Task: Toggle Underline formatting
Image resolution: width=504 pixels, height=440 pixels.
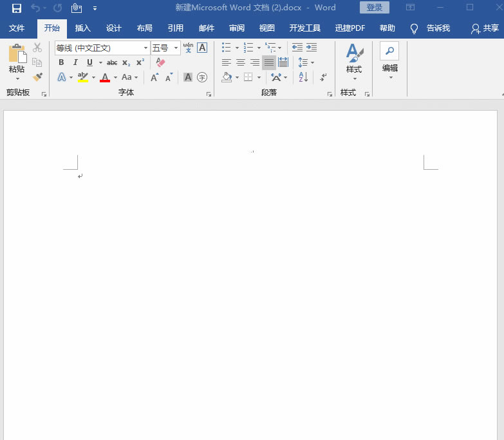Action: pos(89,62)
